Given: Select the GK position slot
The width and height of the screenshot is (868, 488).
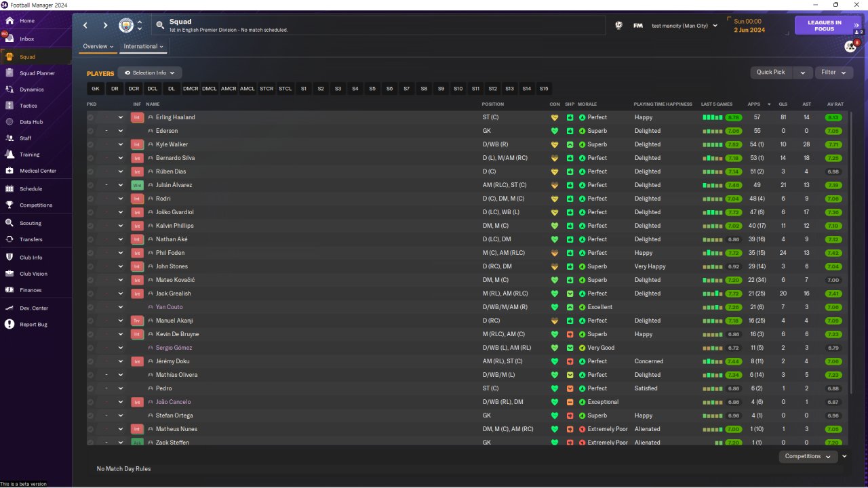Looking at the screenshot, I should [96, 89].
